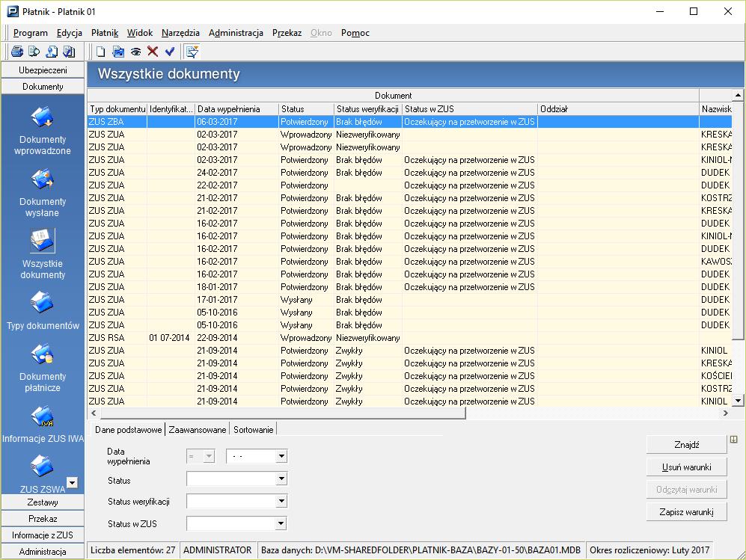Image resolution: width=746 pixels, height=560 pixels.
Task: Click the verify documents (checked pages) toolbar icon
Action: tap(69, 52)
